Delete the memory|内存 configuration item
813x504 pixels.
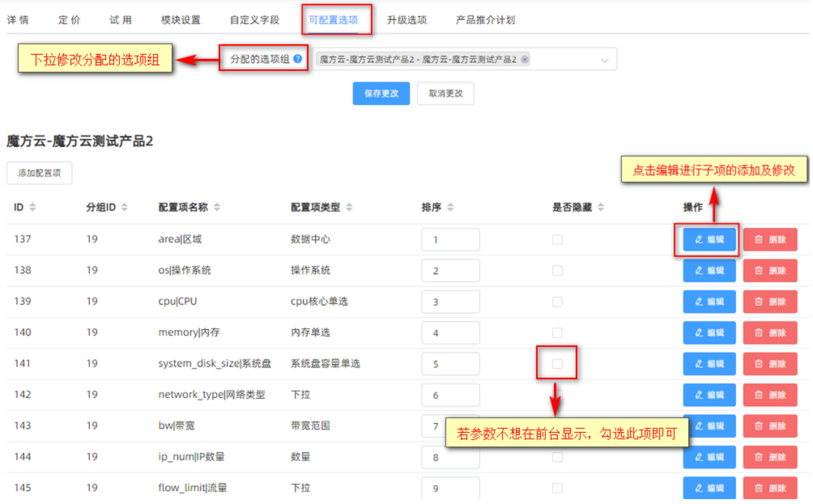click(770, 333)
